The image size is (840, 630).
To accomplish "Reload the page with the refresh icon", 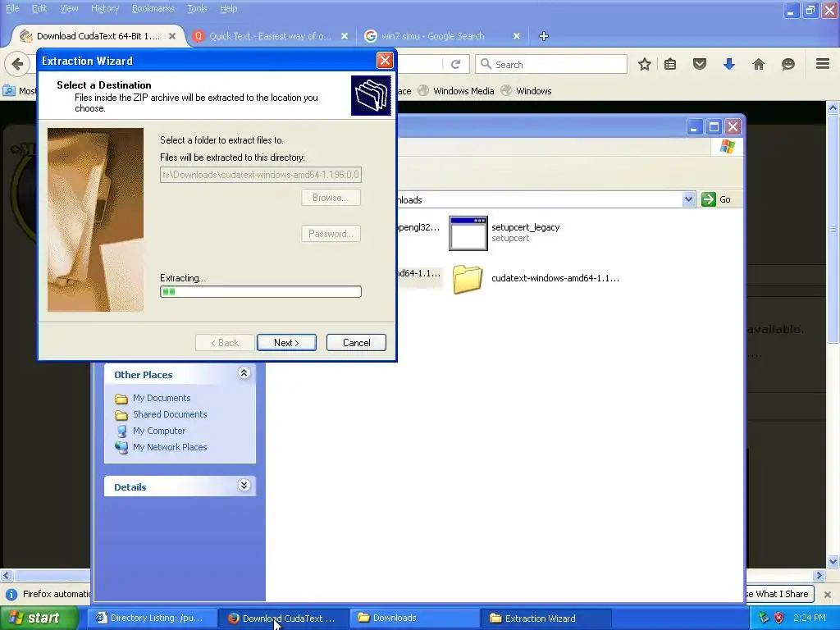I will [x=456, y=64].
